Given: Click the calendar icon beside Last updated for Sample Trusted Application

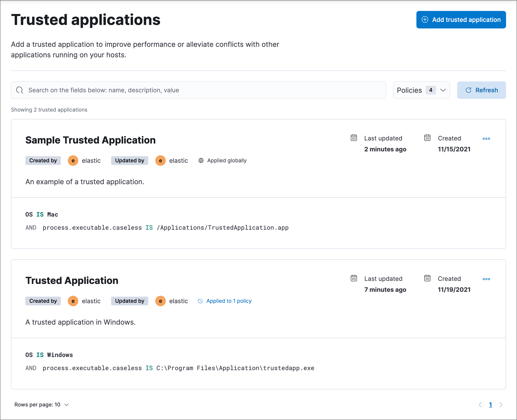Looking at the screenshot, I should 354,138.
